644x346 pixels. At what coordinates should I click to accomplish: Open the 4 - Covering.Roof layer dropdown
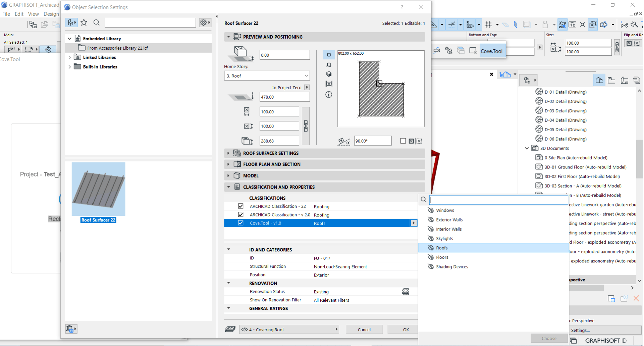[289, 330]
